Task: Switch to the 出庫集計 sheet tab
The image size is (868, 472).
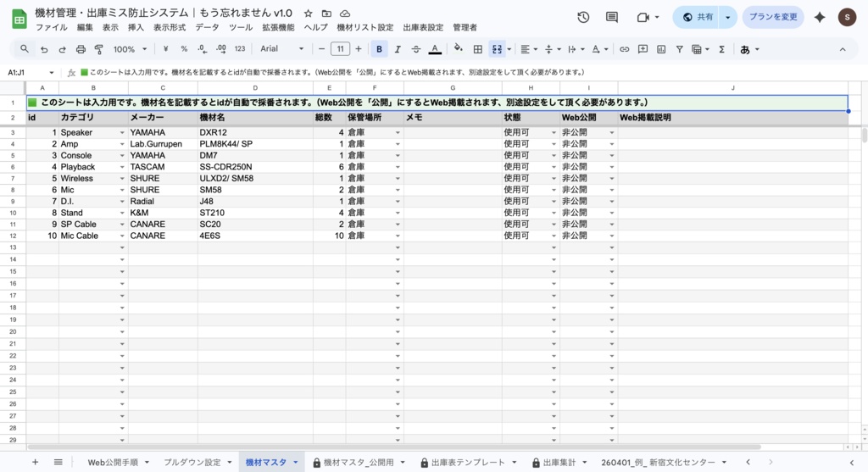Action: pos(559,462)
